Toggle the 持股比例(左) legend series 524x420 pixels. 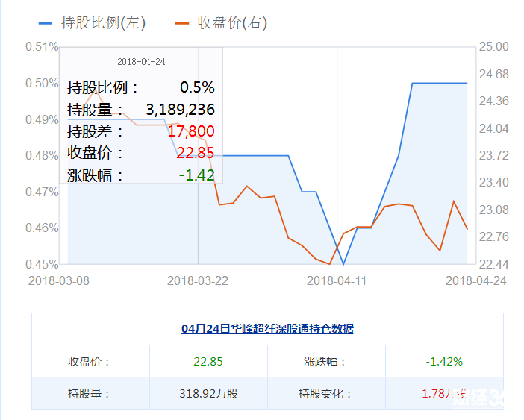pos(93,23)
